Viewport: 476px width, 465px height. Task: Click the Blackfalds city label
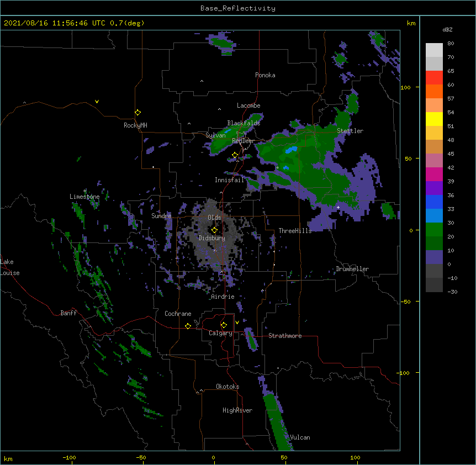pyautogui.click(x=244, y=123)
